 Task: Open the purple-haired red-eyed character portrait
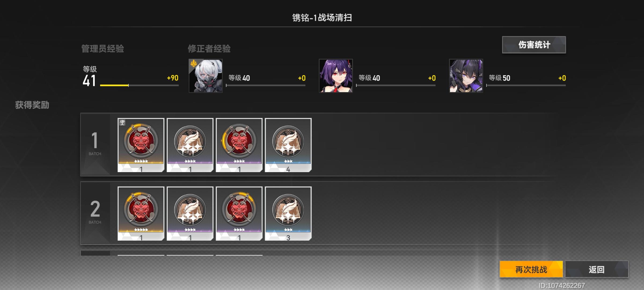point(336,76)
